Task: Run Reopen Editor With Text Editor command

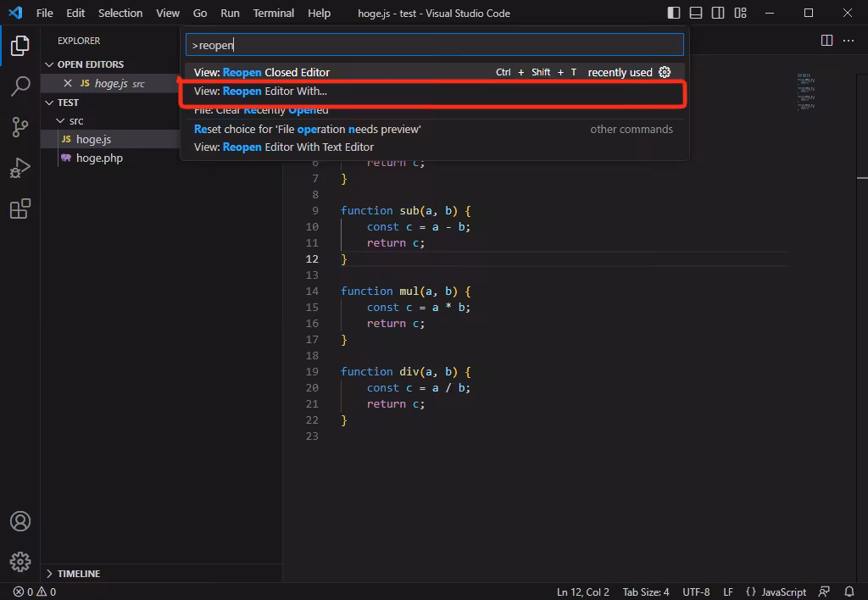Action: [435, 147]
